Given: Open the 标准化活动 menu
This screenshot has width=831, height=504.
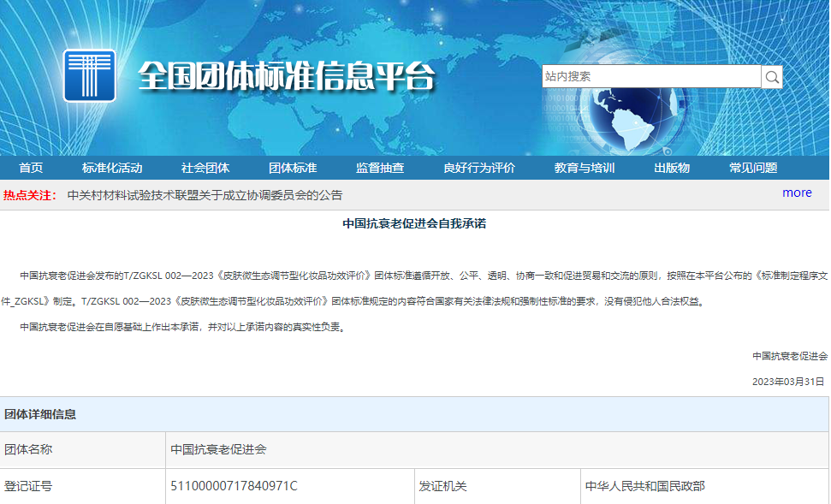Looking at the screenshot, I should [x=112, y=168].
